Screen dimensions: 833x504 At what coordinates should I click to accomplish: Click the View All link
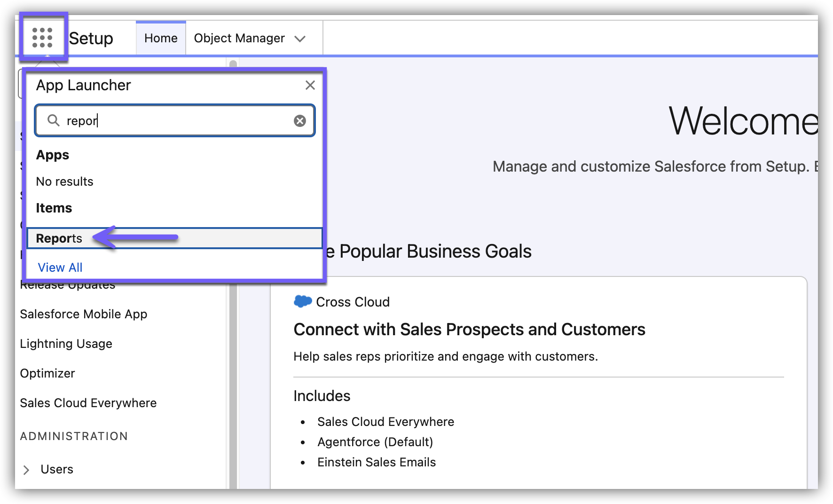coord(60,268)
